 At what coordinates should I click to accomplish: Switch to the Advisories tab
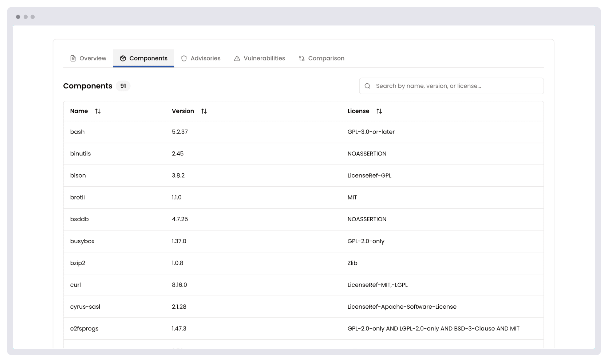pyautogui.click(x=206, y=58)
